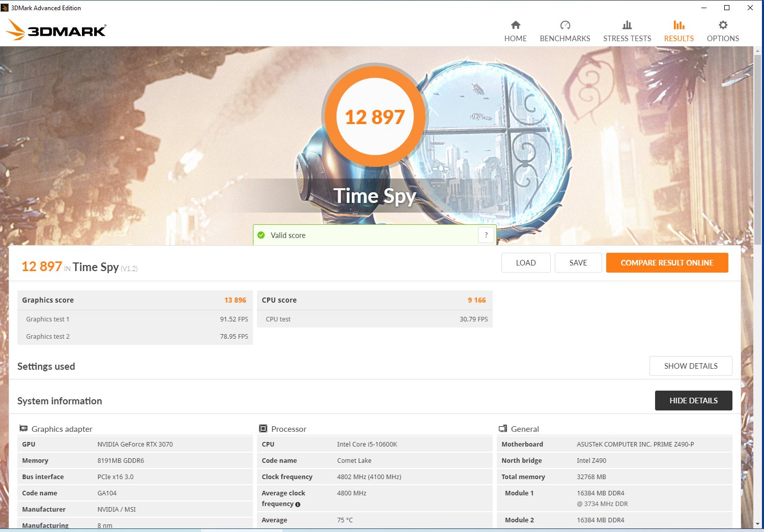Click the 3DMark app icon in the title bar
The height and width of the screenshot is (532, 764).
tap(5, 8)
